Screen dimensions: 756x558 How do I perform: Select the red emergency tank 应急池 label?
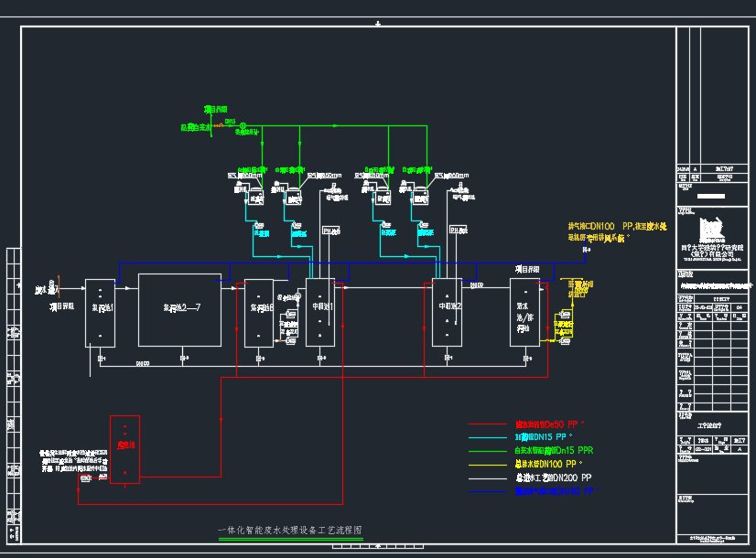(x=125, y=445)
